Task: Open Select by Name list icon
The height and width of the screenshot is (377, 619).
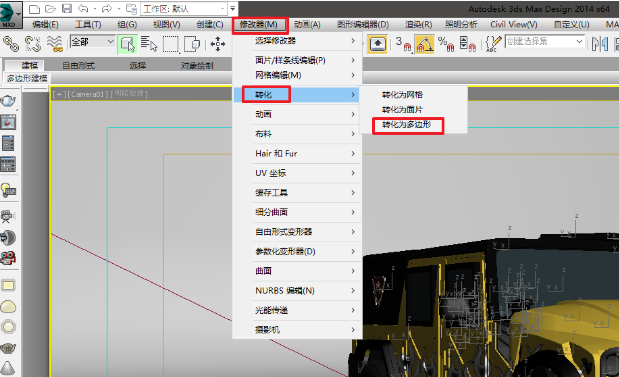Action: click(x=149, y=44)
